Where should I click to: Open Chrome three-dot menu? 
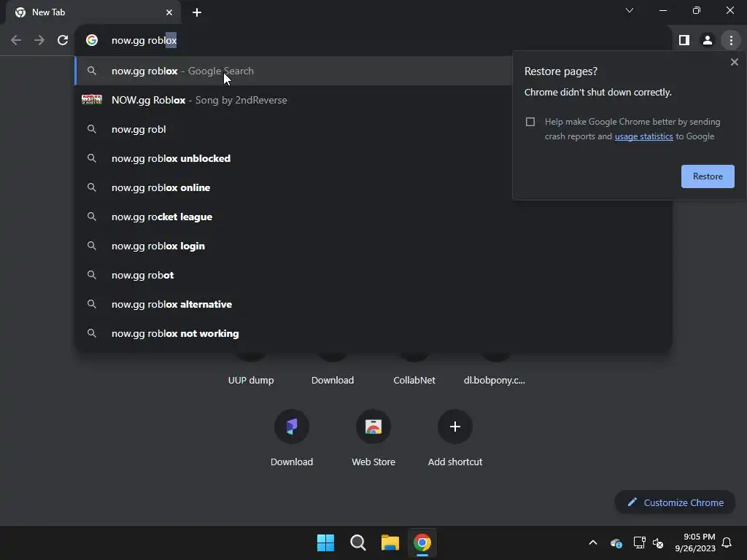(x=731, y=41)
